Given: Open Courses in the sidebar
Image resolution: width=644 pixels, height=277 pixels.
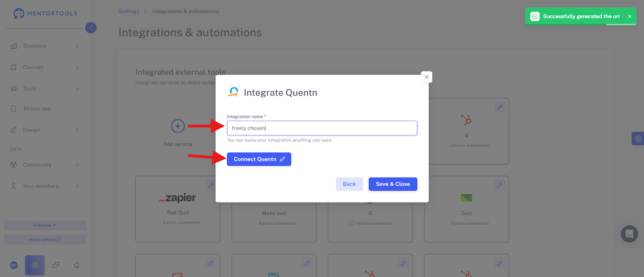Looking at the screenshot, I should 33,67.
